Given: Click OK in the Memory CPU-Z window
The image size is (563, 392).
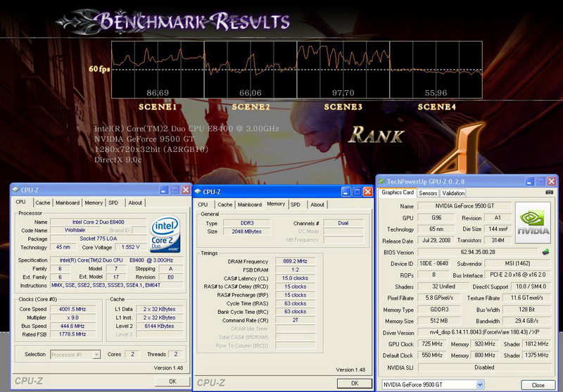Looking at the screenshot, I should (x=355, y=383).
